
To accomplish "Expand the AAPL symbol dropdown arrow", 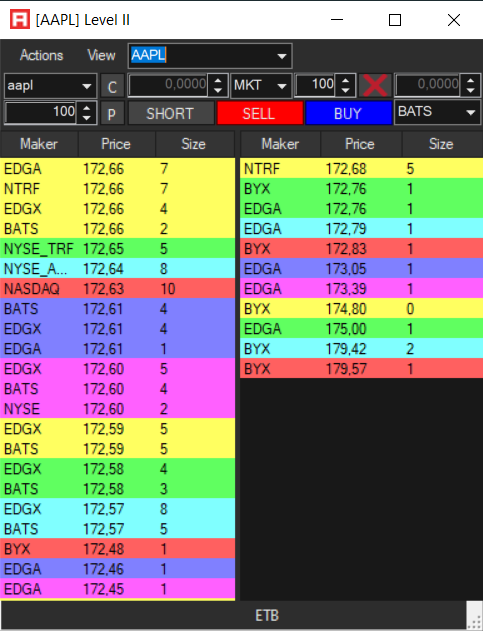I will click(x=282, y=56).
